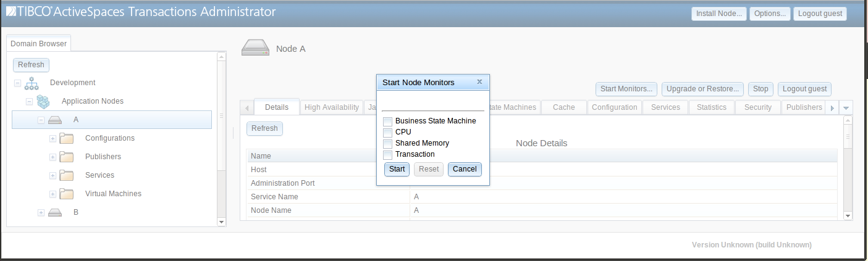Select the Transaction monitor checkbox
868x261 pixels.
387,154
